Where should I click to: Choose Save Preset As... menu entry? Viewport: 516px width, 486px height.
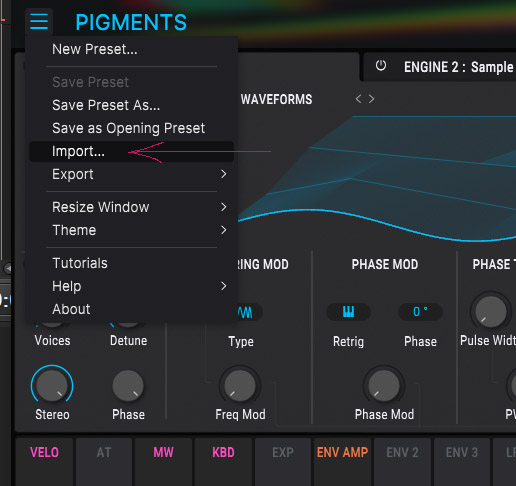(131, 105)
